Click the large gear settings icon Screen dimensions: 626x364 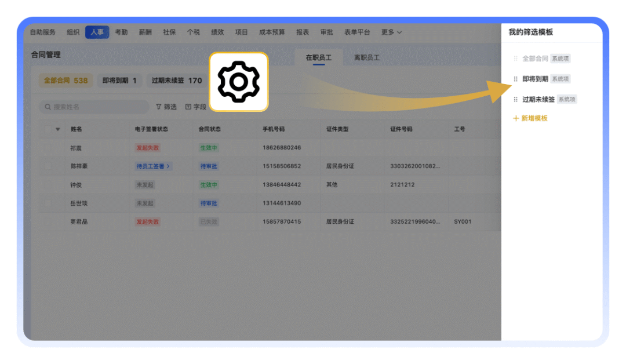238,82
